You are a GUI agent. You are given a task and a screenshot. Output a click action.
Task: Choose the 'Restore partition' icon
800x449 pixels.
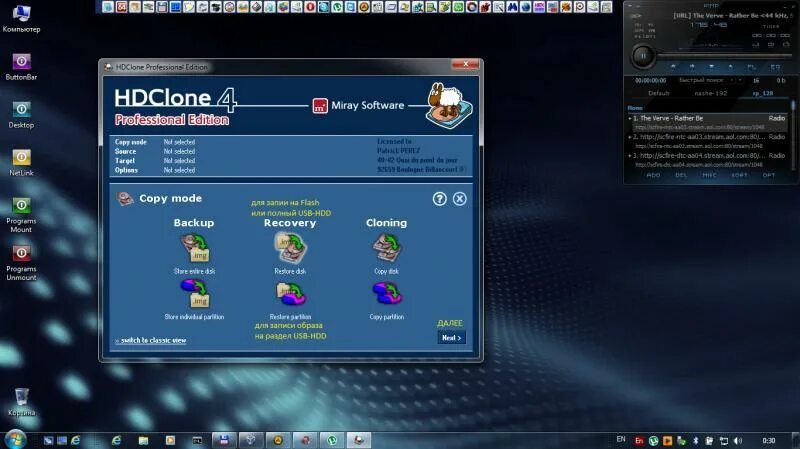pos(290,294)
